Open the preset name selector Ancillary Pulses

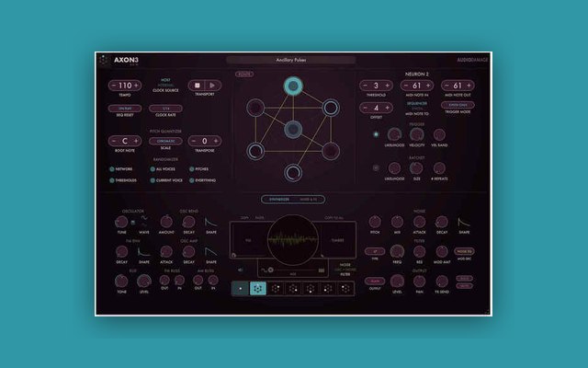coord(291,60)
